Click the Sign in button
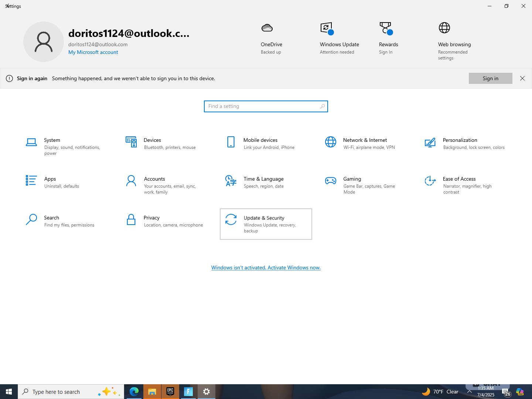The image size is (532, 399). 491,78
